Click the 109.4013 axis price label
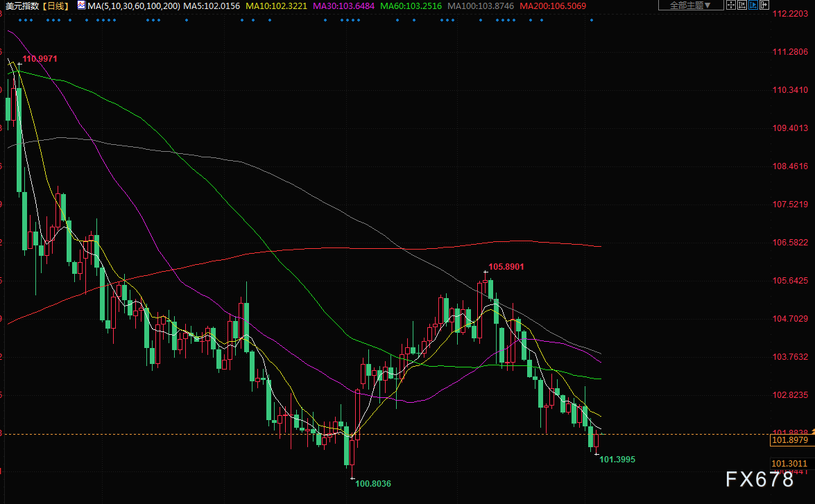 point(791,128)
